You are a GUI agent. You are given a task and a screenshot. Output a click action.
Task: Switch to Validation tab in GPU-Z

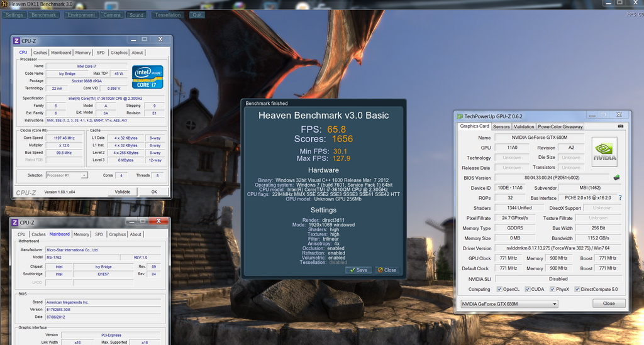click(x=524, y=127)
